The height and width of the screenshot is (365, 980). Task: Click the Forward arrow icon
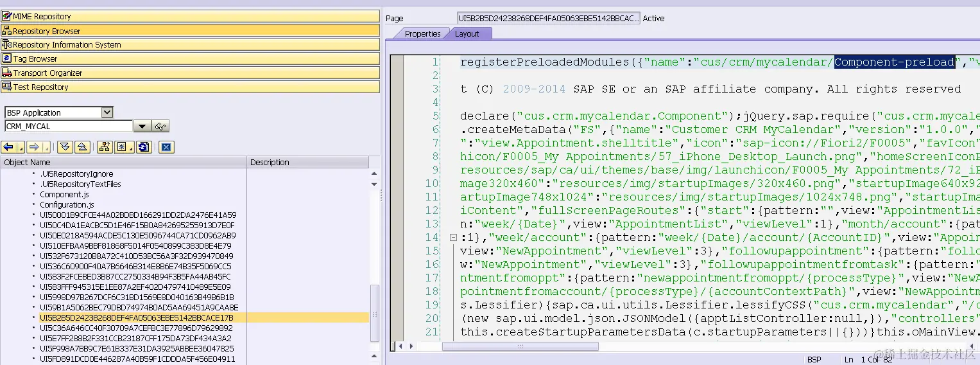(33, 147)
